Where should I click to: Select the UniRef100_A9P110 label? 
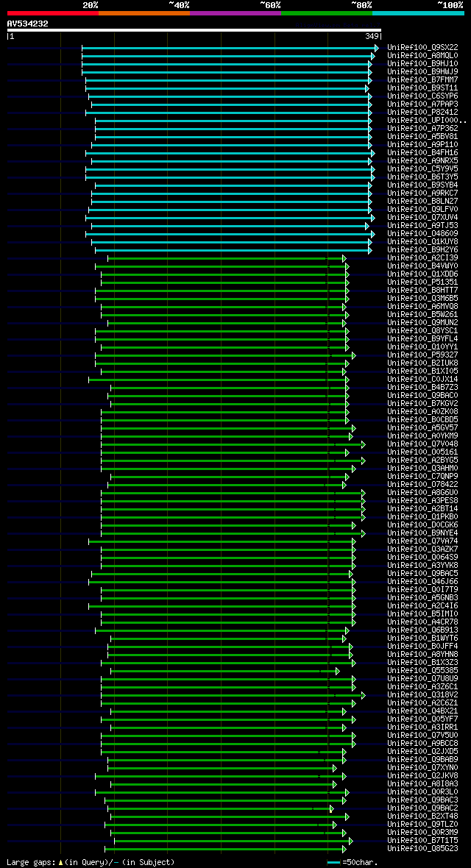click(422, 144)
